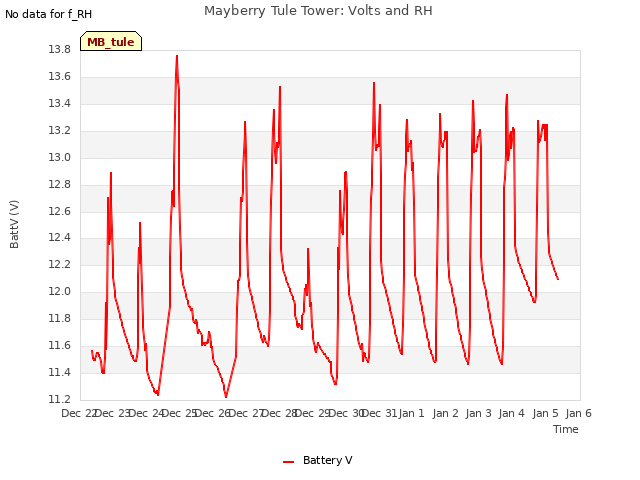Click the Jan 2 x-axis tick label
Screen dimensions: 640x480
tap(445, 413)
